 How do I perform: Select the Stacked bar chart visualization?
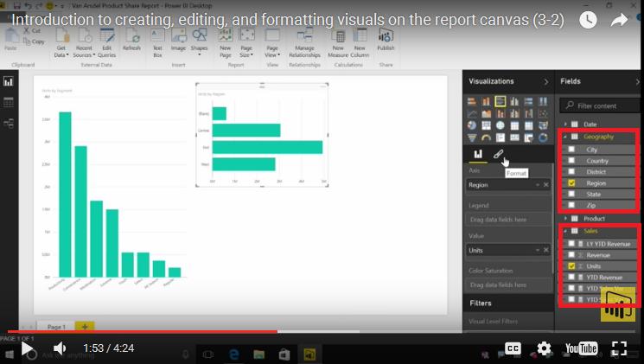coord(472,101)
